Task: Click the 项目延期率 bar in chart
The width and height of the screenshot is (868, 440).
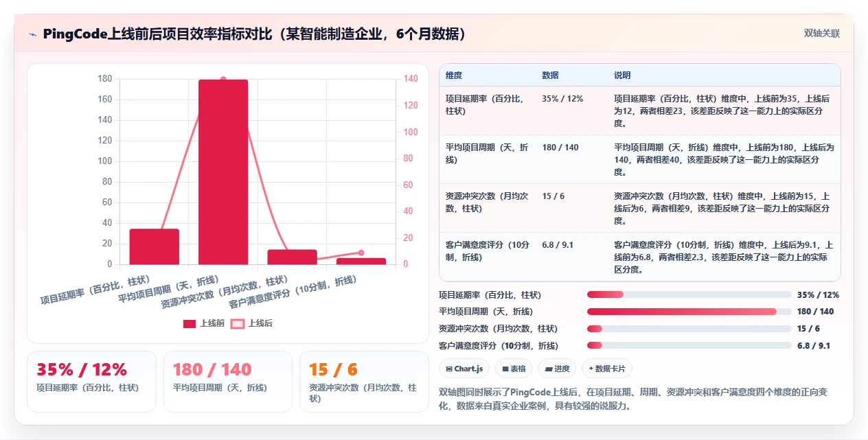Action: point(155,246)
